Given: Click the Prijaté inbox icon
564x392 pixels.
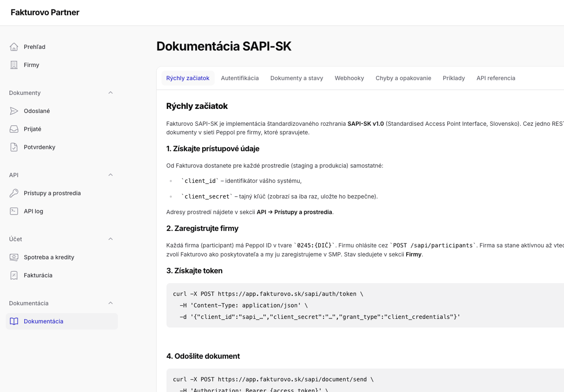Looking at the screenshot, I should click(x=14, y=129).
